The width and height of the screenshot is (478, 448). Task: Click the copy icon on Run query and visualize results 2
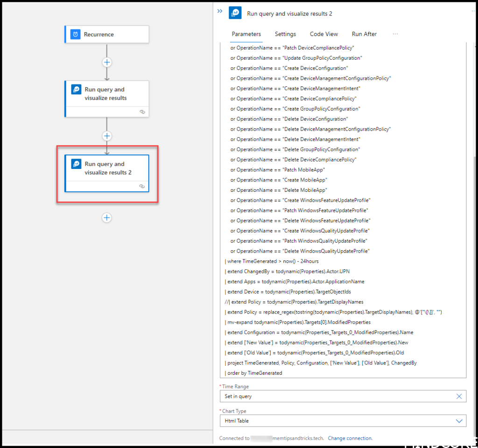(x=142, y=186)
